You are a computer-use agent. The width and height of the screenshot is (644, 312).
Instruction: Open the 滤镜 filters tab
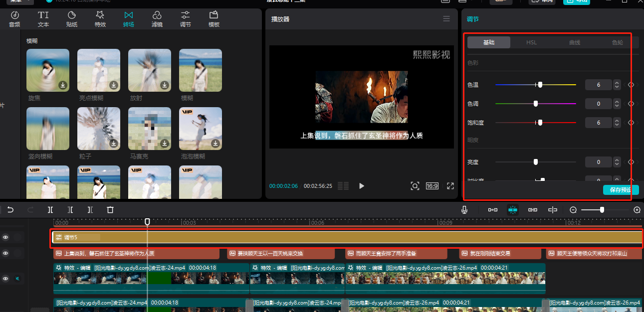[157, 19]
